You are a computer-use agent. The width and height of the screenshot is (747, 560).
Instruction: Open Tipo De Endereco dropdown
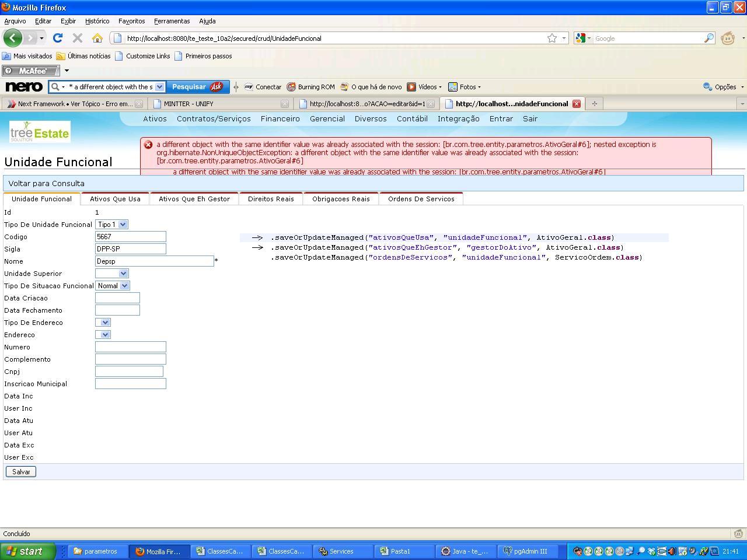point(103,323)
